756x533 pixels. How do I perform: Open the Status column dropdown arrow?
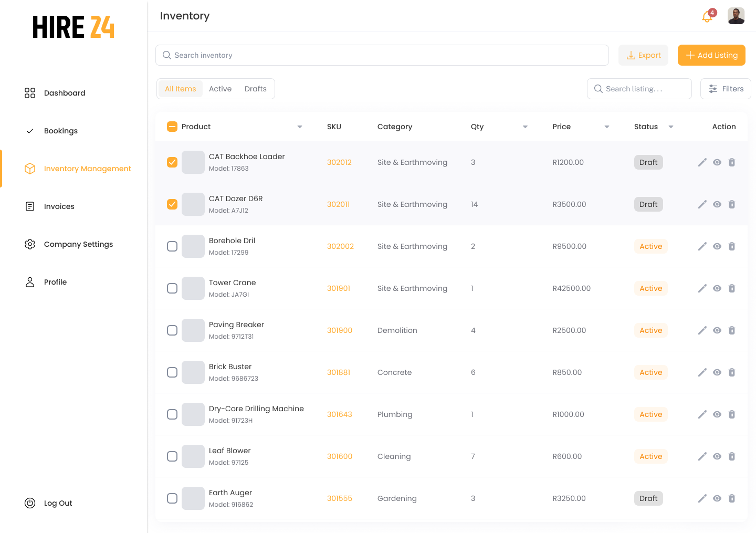point(671,127)
